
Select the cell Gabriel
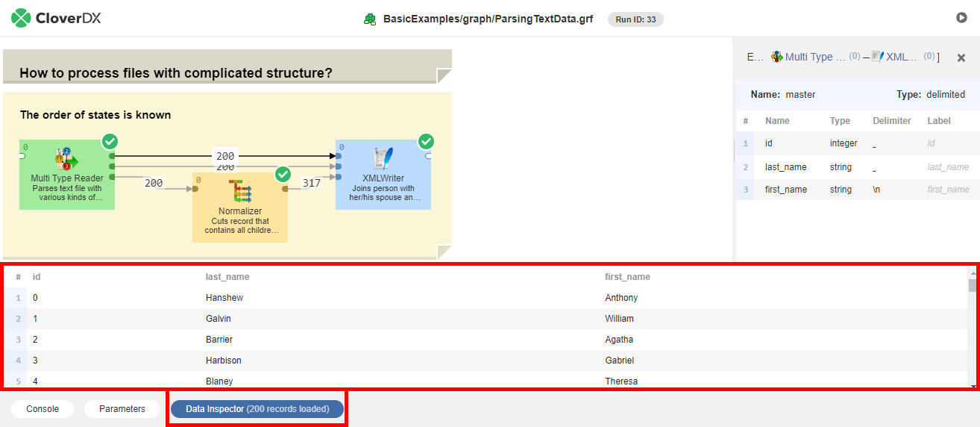[x=619, y=361]
